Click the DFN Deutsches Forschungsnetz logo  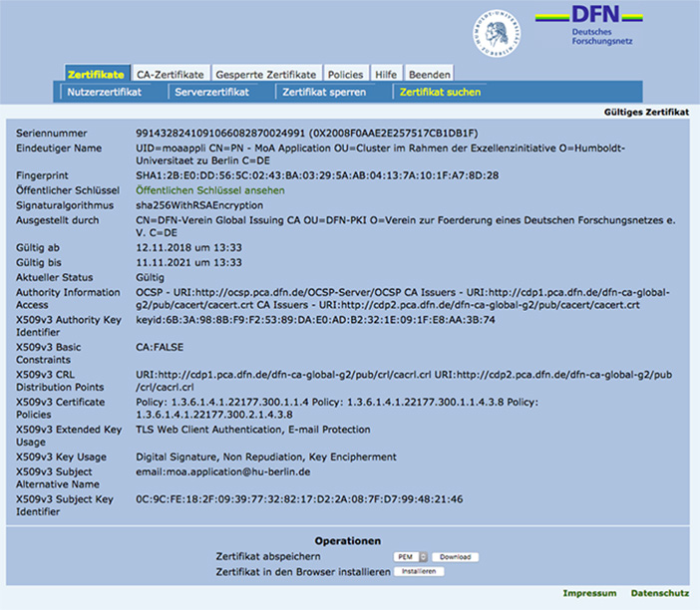608,27
